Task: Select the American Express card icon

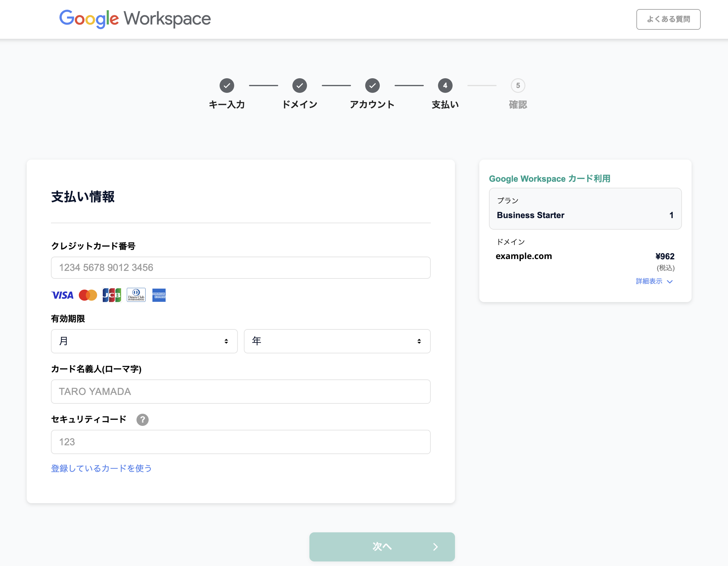Action: point(159,295)
